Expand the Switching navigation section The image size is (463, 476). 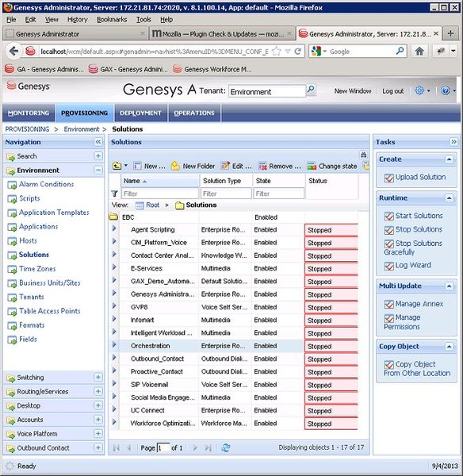(x=98, y=377)
